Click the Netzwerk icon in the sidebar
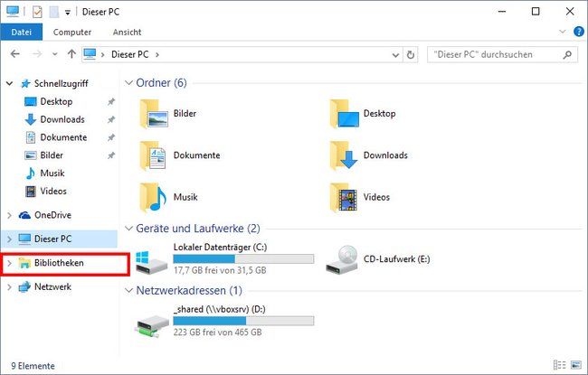Viewport: 588px width, 375px height. coord(24,287)
